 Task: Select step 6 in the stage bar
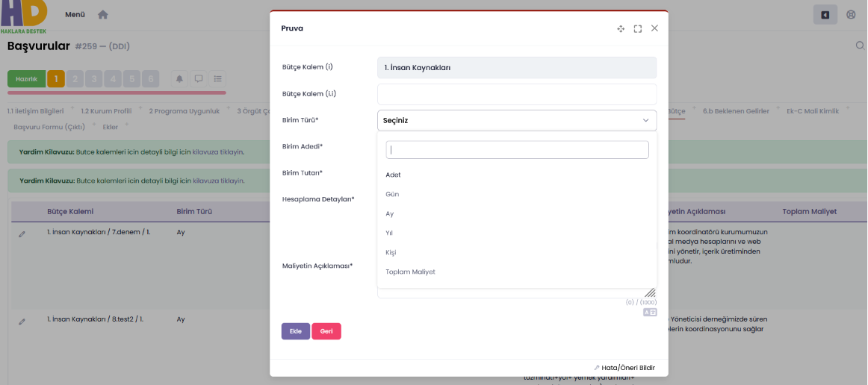(150, 79)
